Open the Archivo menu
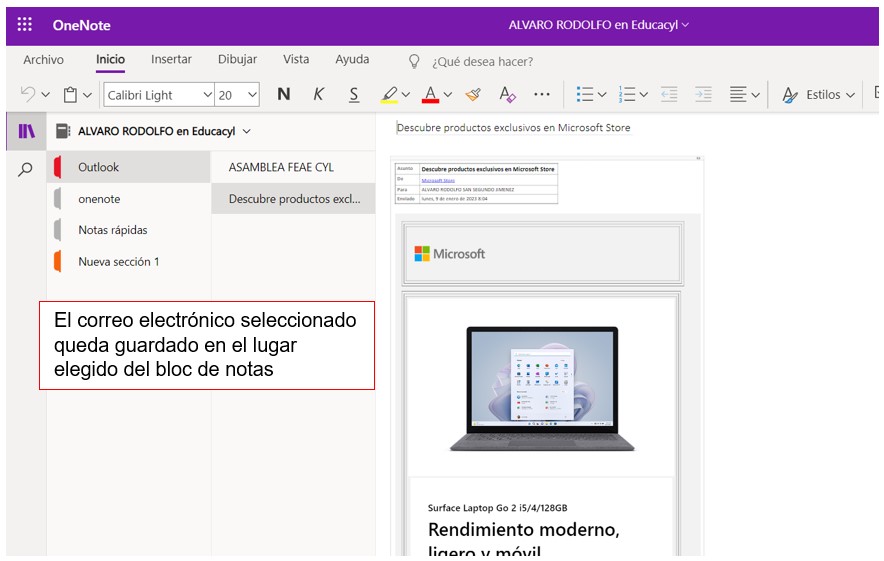884x561 pixels. pos(43,60)
